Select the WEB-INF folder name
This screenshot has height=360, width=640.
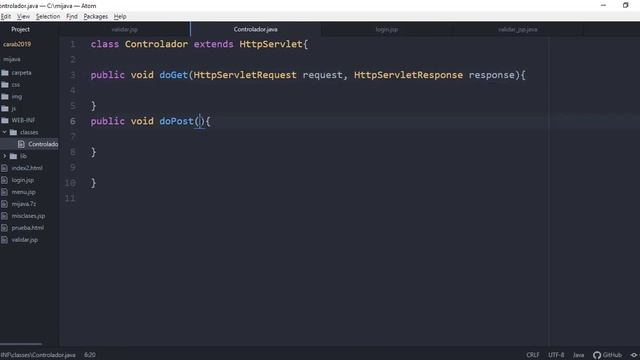pos(23,120)
